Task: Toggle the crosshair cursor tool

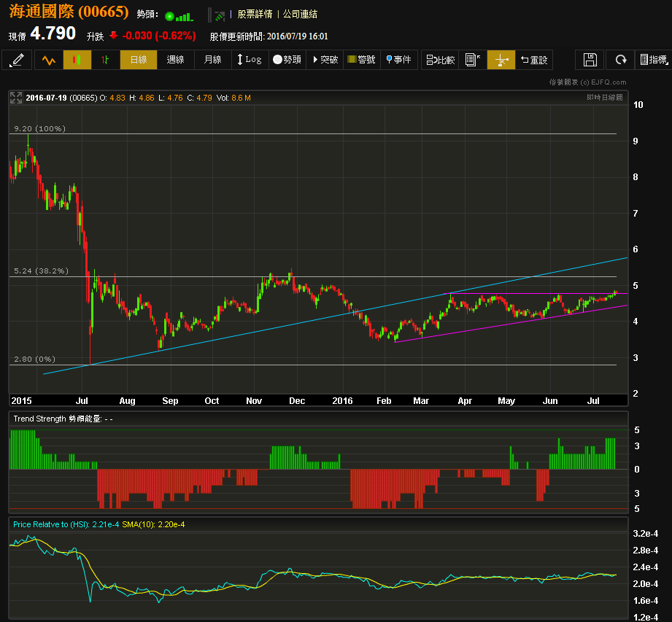Action: (501, 60)
